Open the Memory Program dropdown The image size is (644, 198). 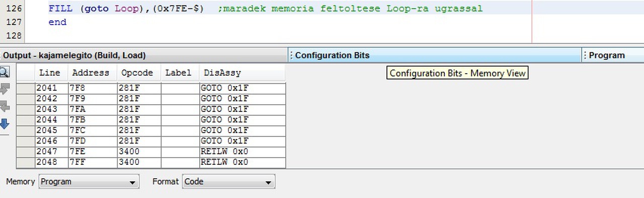(89, 181)
